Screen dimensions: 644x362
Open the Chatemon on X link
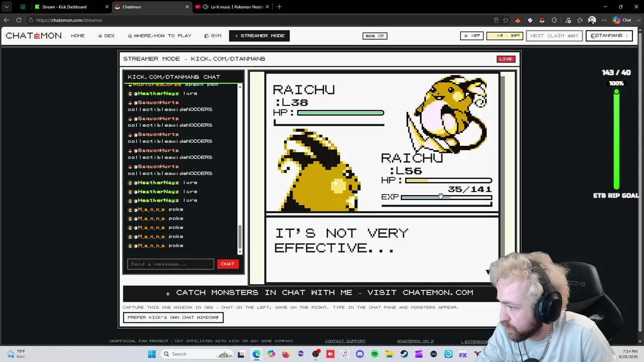point(416,341)
